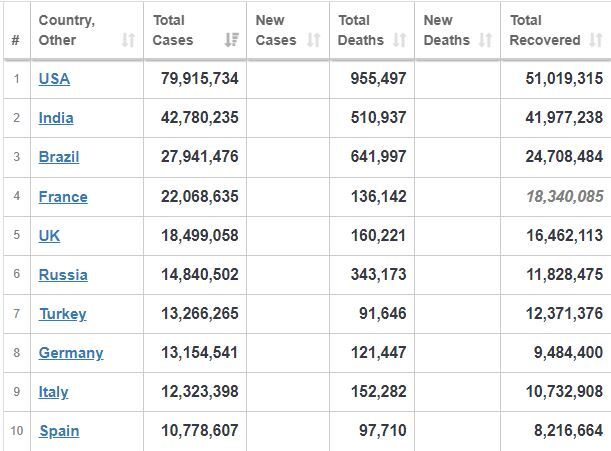Click rank number 1 in USA row
Viewport: 611px width, 451px height.
[16, 79]
